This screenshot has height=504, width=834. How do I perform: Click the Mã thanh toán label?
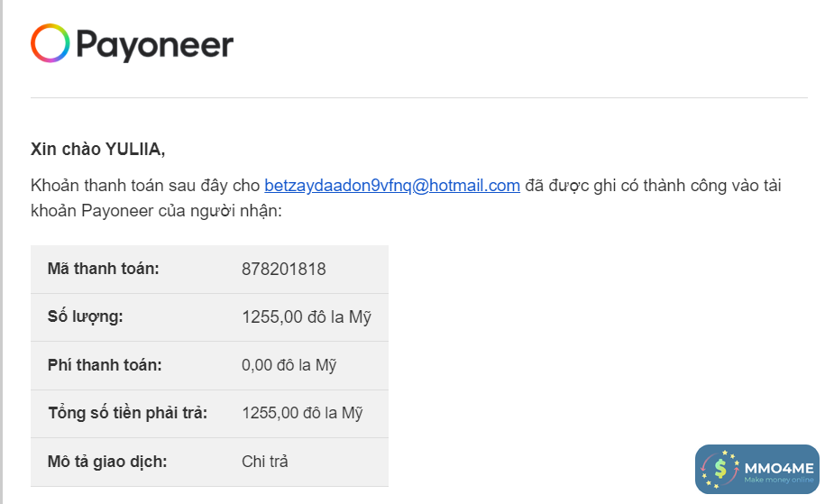coord(103,269)
